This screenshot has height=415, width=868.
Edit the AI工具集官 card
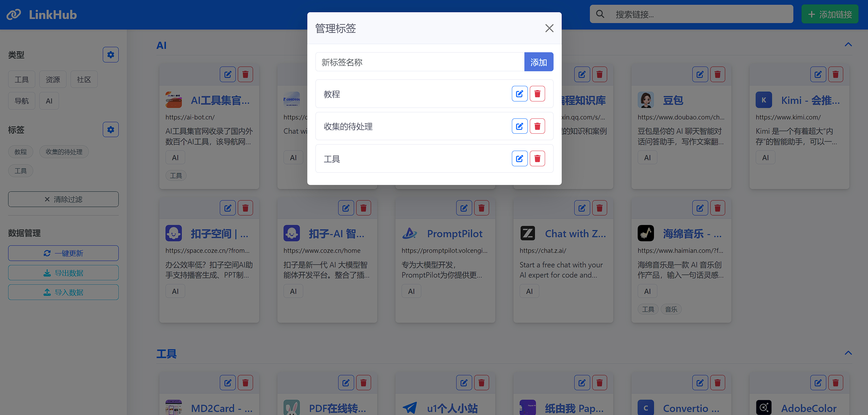coord(228,74)
